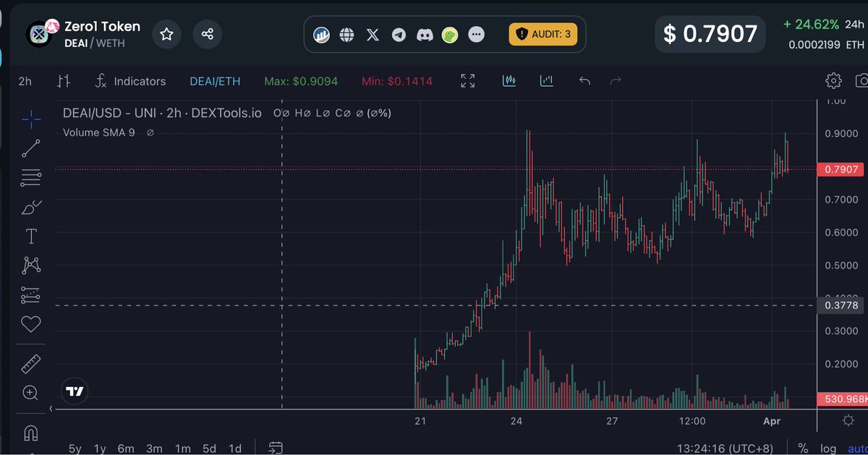Select the brush drawing tool

(x=31, y=208)
